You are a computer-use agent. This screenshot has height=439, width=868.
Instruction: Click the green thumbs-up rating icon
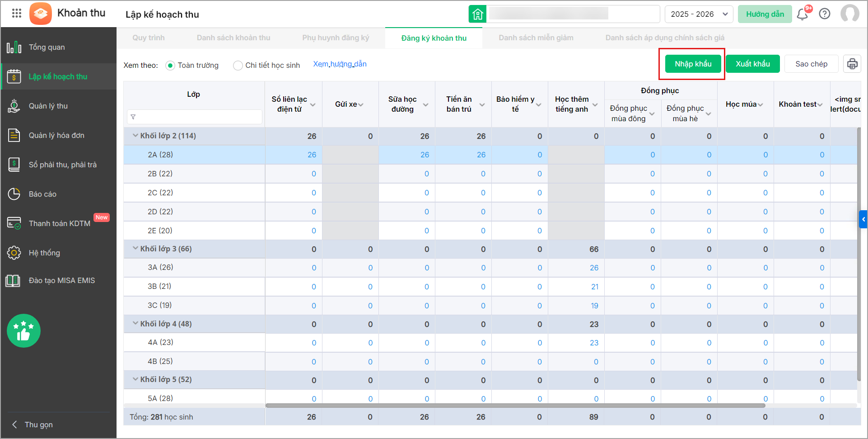(x=23, y=331)
